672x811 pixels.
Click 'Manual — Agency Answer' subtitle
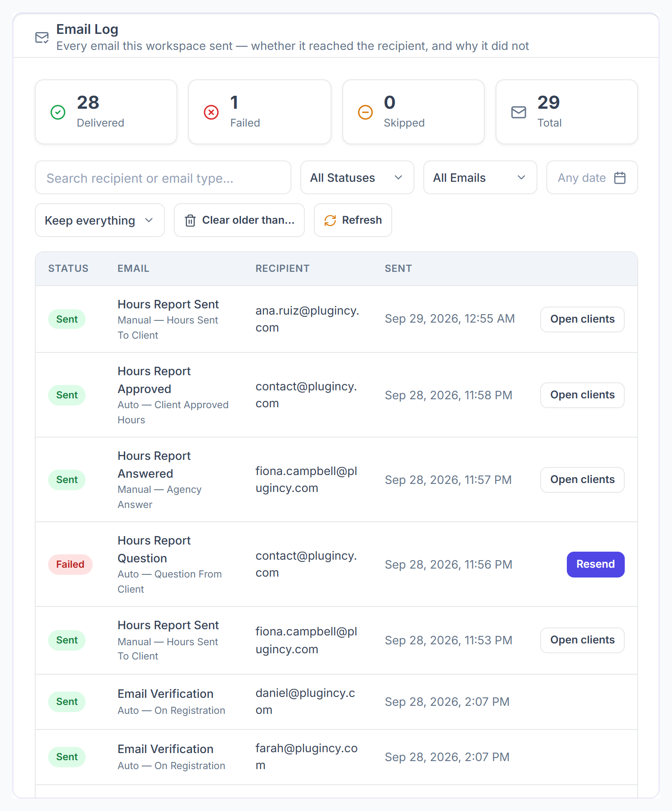coord(160,497)
